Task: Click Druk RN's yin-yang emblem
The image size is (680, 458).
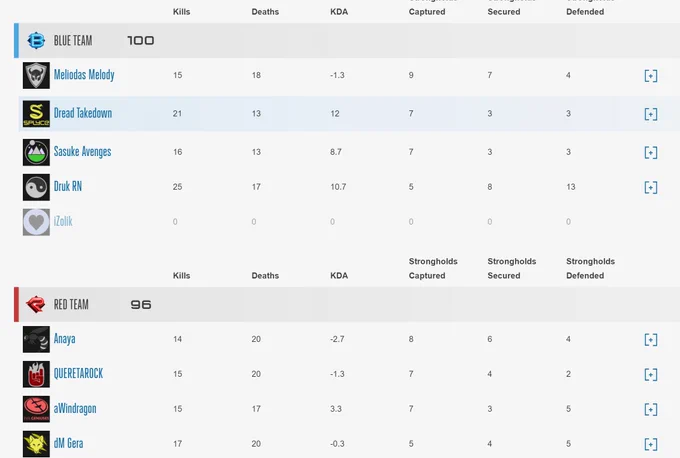Action: (36, 187)
